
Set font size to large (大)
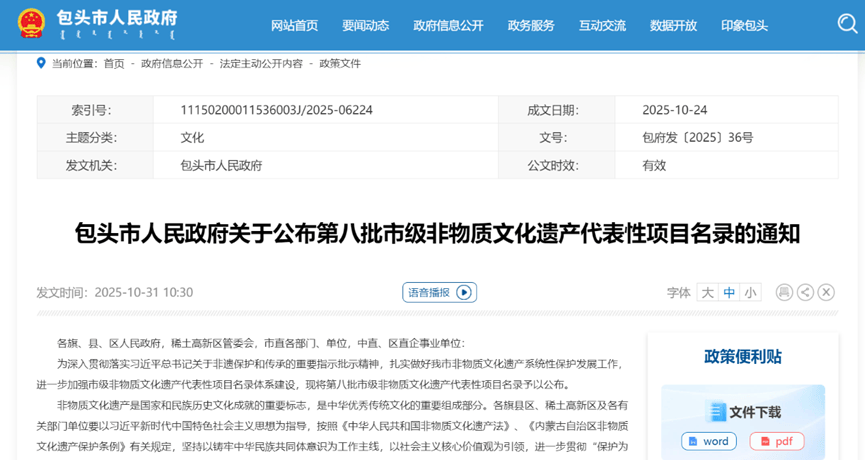click(707, 292)
